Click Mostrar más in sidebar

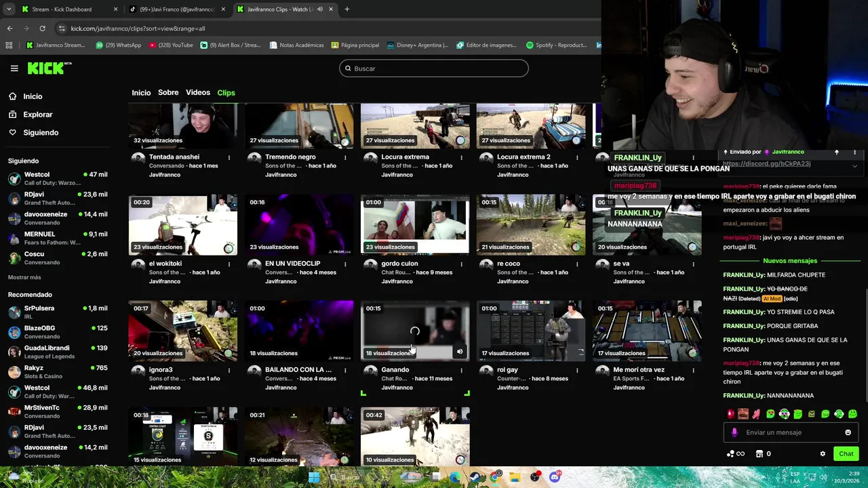[x=24, y=277]
